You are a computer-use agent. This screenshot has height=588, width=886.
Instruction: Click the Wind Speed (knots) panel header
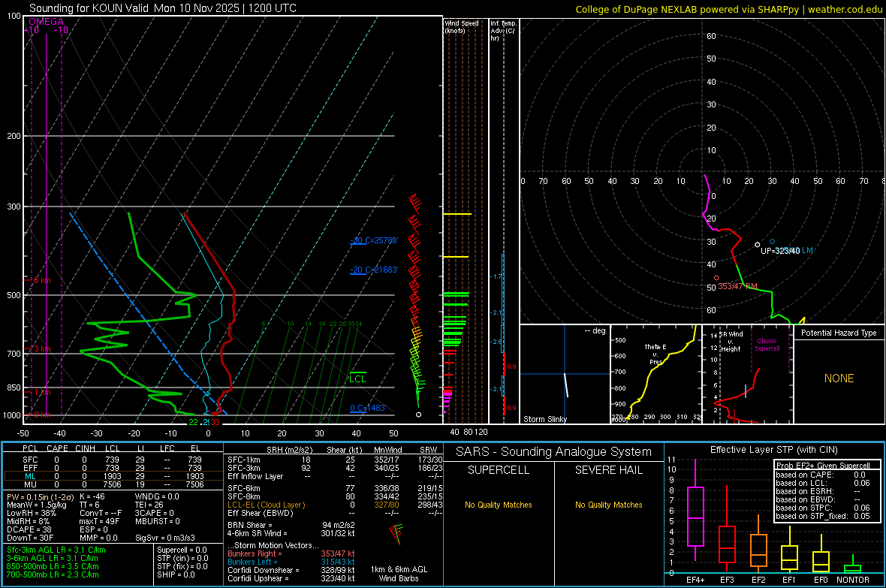(x=462, y=26)
